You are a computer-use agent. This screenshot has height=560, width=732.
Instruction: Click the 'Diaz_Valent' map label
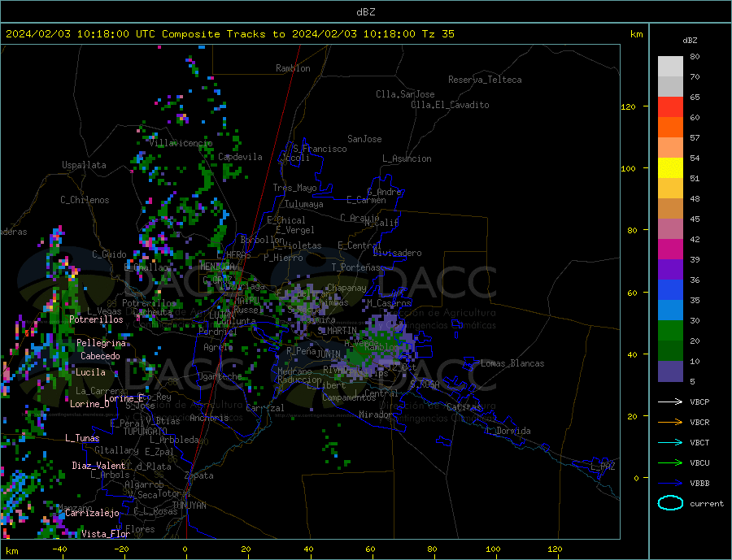(98, 466)
